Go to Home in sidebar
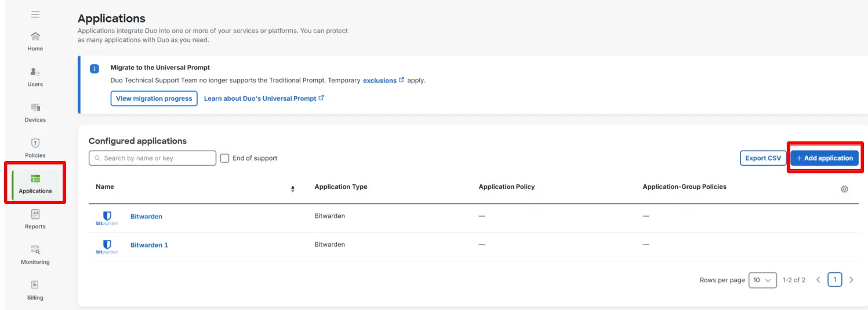868x310 pixels. point(35,41)
